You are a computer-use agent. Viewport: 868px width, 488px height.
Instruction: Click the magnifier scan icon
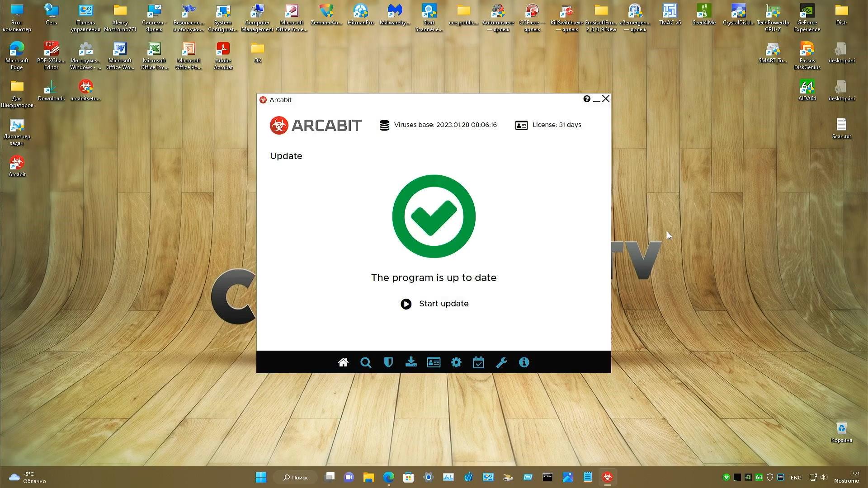click(x=366, y=362)
